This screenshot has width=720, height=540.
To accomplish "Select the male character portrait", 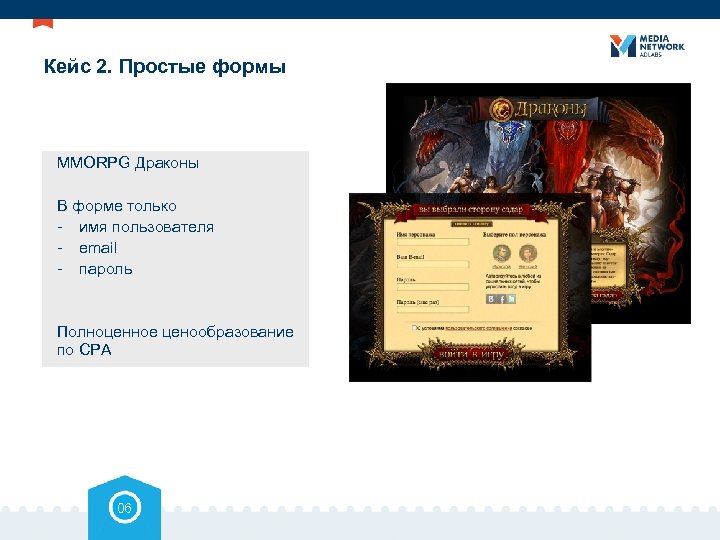I will click(501, 253).
